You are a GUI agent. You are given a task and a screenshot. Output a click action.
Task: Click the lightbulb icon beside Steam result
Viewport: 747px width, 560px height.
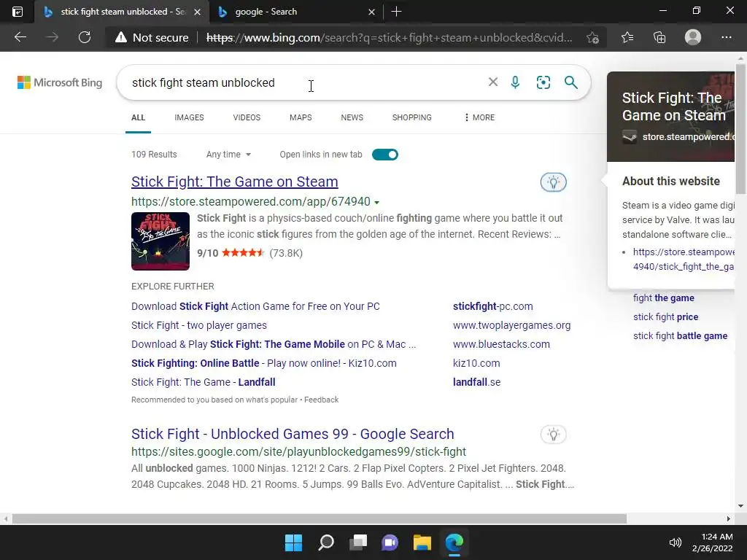coord(553,182)
